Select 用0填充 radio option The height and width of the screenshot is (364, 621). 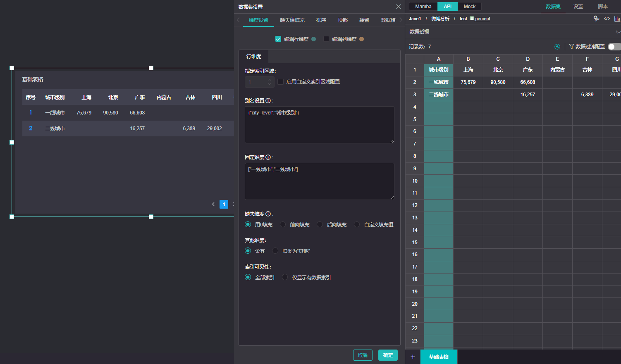tap(248, 224)
